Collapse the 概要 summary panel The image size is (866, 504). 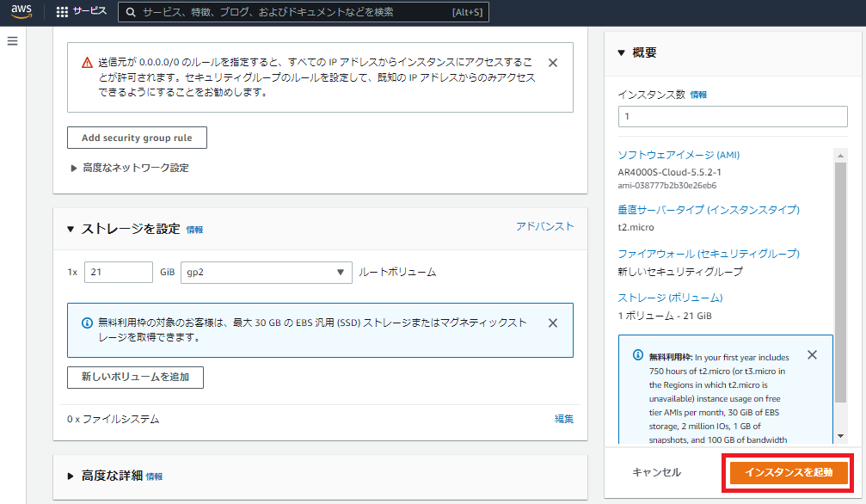pos(622,53)
